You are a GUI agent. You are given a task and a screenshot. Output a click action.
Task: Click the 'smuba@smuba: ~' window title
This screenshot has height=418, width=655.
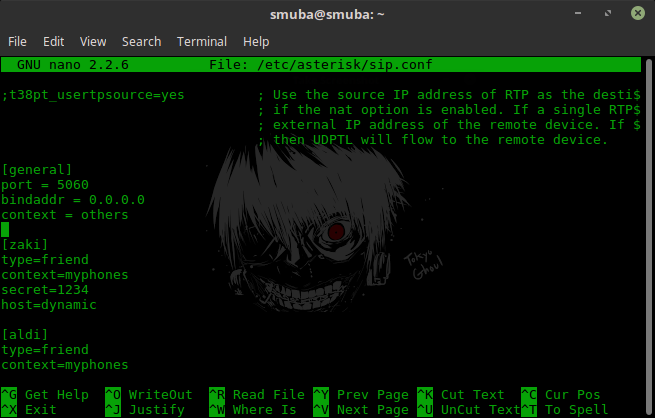pyautogui.click(x=327, y=14)
